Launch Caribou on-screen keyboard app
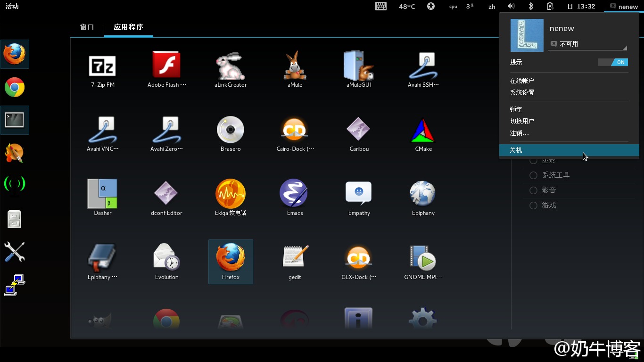The image size is (644, 362). point(359,129)
